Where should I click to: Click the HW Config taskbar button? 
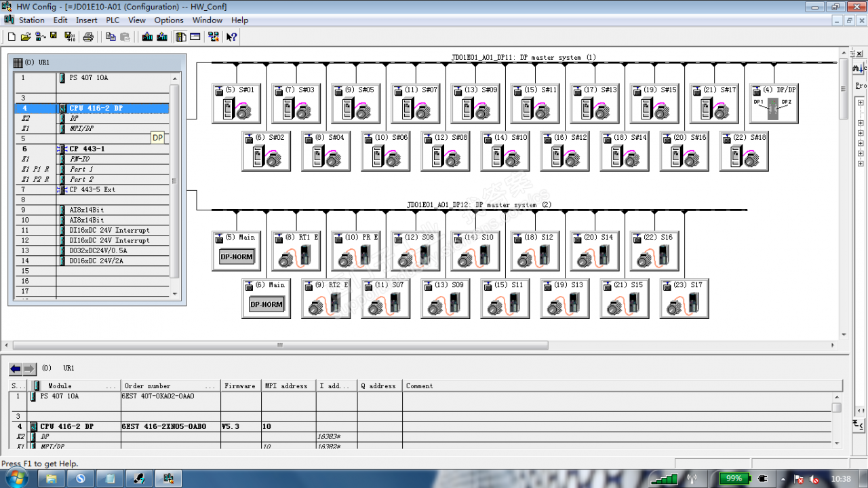point(168,479)
